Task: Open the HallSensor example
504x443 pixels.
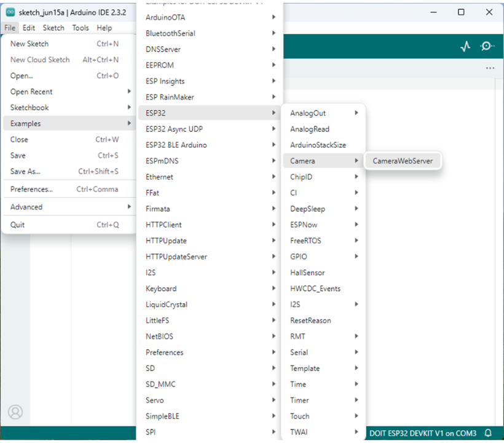Action: [x=323, y=273]
